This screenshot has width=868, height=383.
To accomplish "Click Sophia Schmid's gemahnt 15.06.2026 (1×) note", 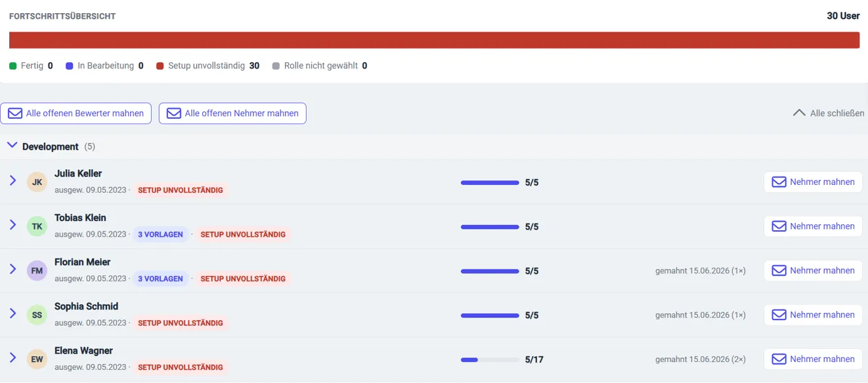I will 701,315.
